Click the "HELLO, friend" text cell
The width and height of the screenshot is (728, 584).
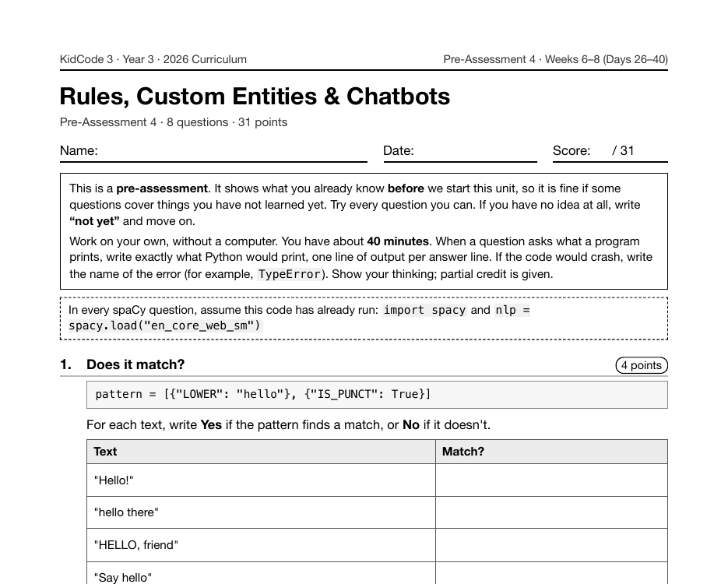(261, 545)
